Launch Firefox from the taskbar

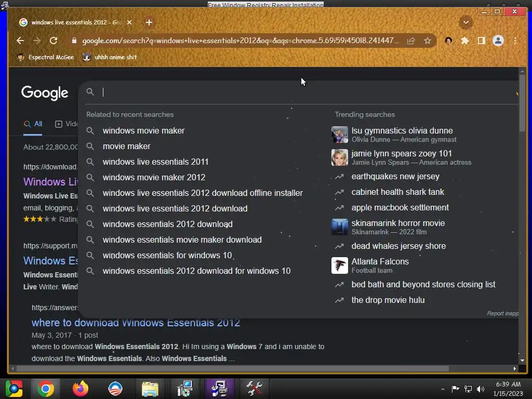81,389
